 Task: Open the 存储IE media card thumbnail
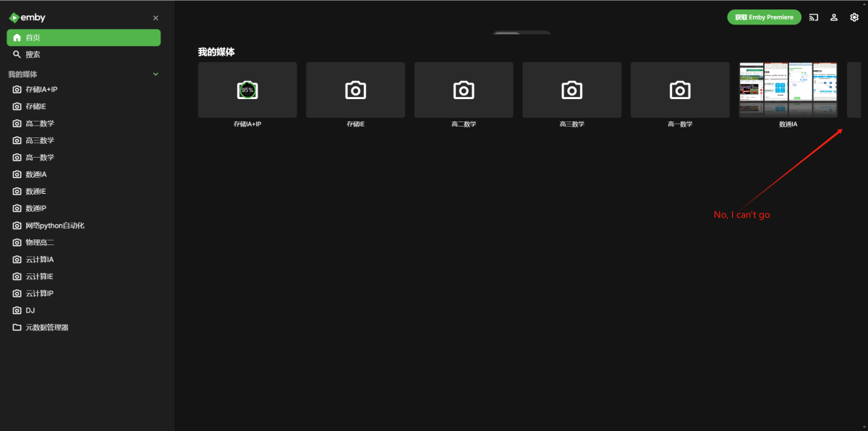pos(355,90)
